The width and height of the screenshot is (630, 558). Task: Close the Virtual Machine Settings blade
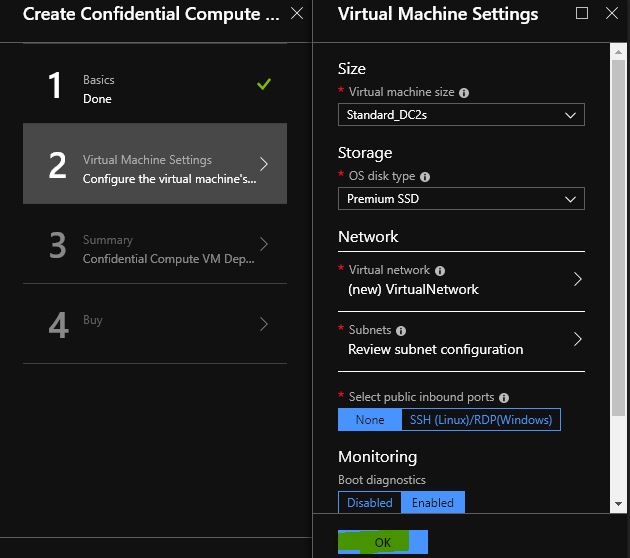pos(612,13)
